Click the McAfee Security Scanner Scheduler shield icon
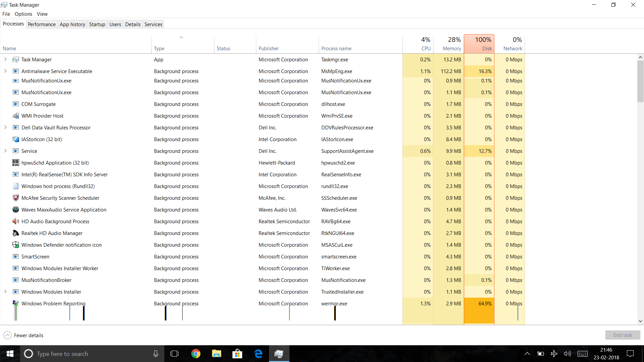Viewport: 644px width, 362px height. [x=15, y=198]
